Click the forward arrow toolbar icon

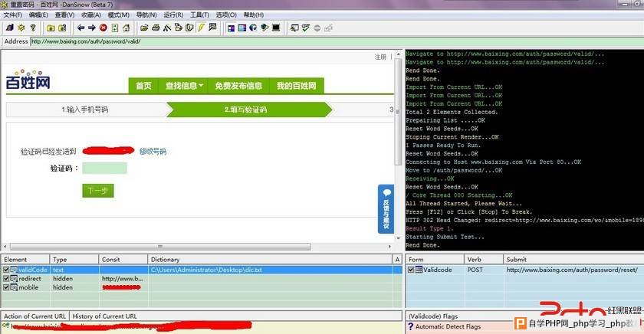[x=91, y=28]
